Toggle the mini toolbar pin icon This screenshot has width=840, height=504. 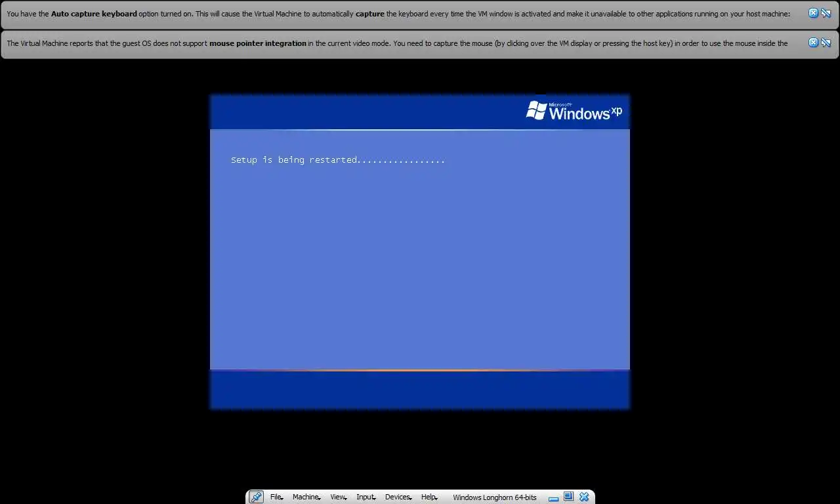coord(257,497)
